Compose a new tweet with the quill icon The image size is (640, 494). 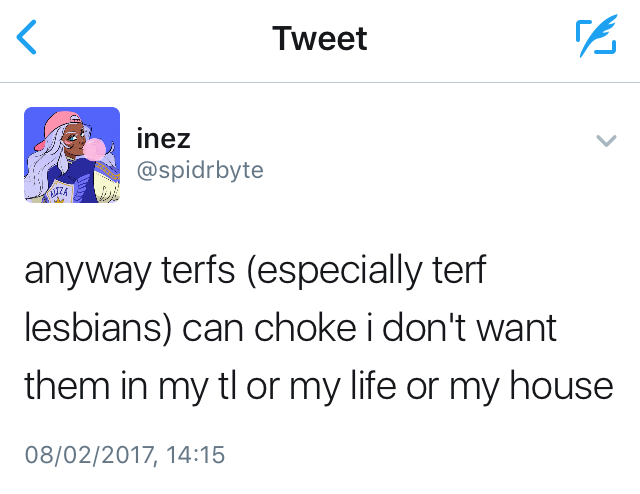(595, 39)
